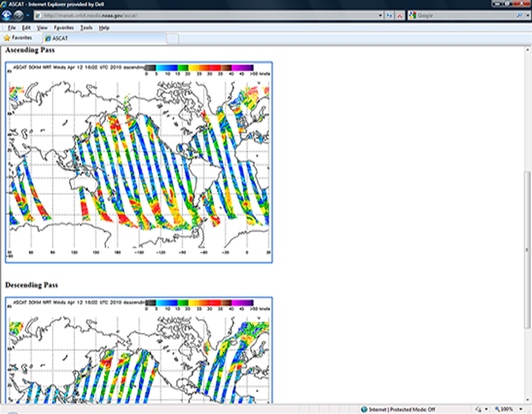The image size is (532, 414).
Task: Open the Edit menu
Action: tap(26, 28)
